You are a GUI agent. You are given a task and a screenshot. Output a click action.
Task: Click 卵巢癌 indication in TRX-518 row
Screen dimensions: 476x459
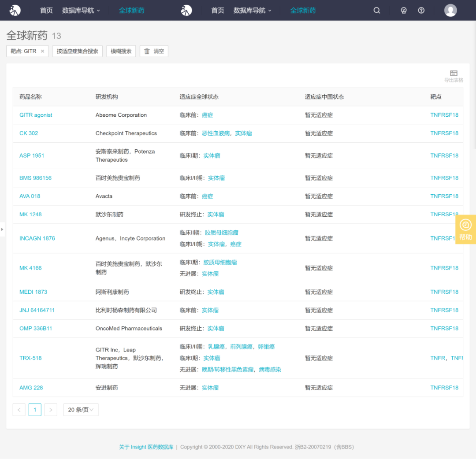(x=266, y=347)
